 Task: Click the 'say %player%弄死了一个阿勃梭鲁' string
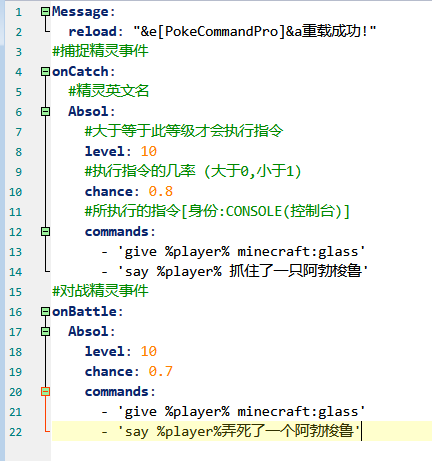[239, 431]
